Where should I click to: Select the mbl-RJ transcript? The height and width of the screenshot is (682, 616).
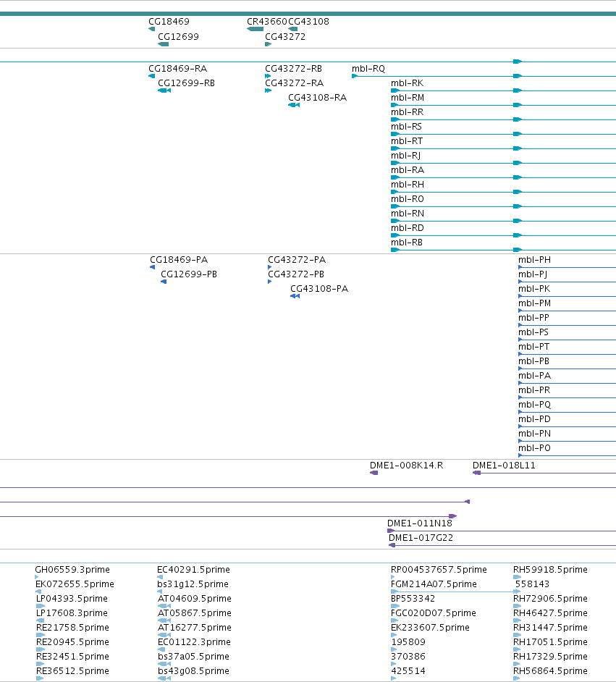point(405,155)
